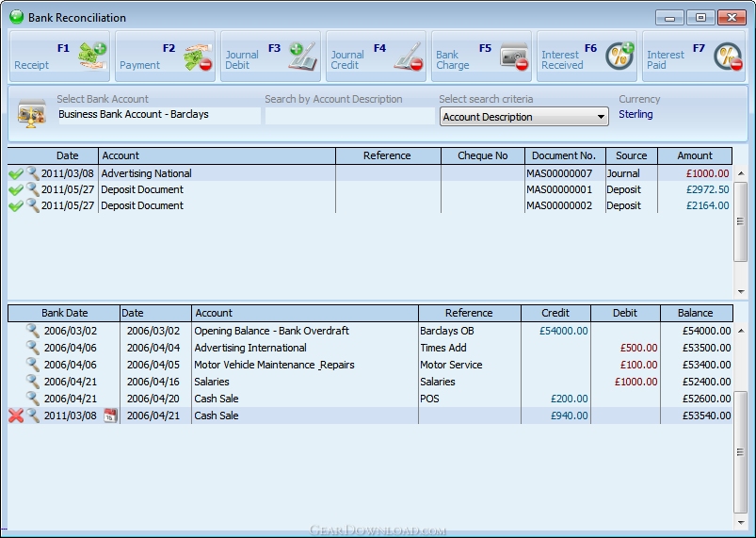
Task: Open the Select search criteria dropdown
Action: point(524,117)
